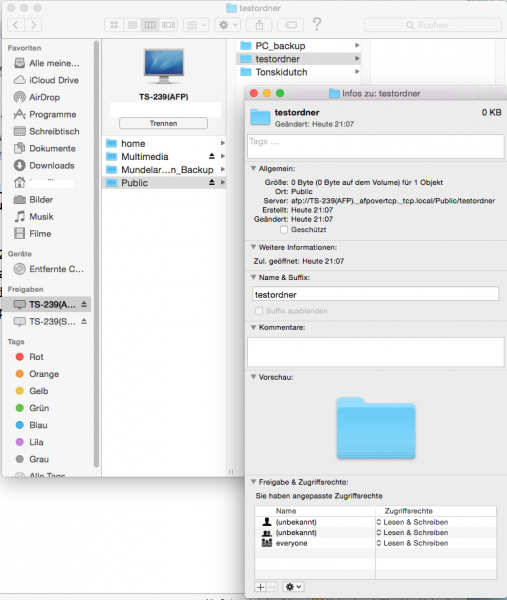The height and width of the screenshot is (600, 507).
Task: Change permissions for the single-user (unbekannt) row
Action: (x=412, y=522)
